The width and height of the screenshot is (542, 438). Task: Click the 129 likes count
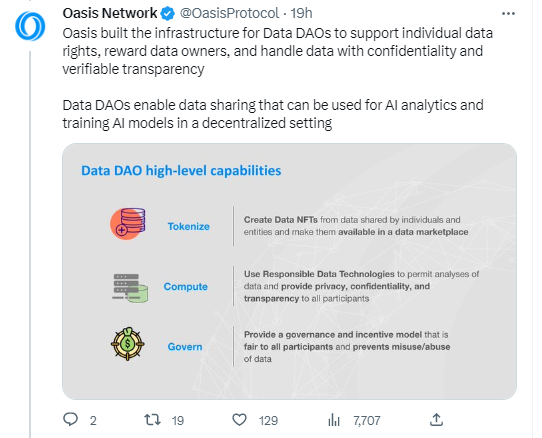click(268, 420)
